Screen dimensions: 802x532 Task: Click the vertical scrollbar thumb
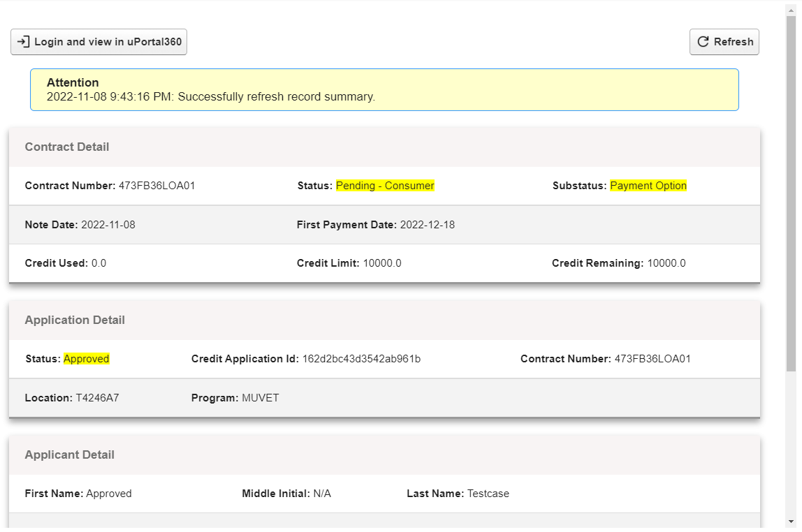click(792, 193)
